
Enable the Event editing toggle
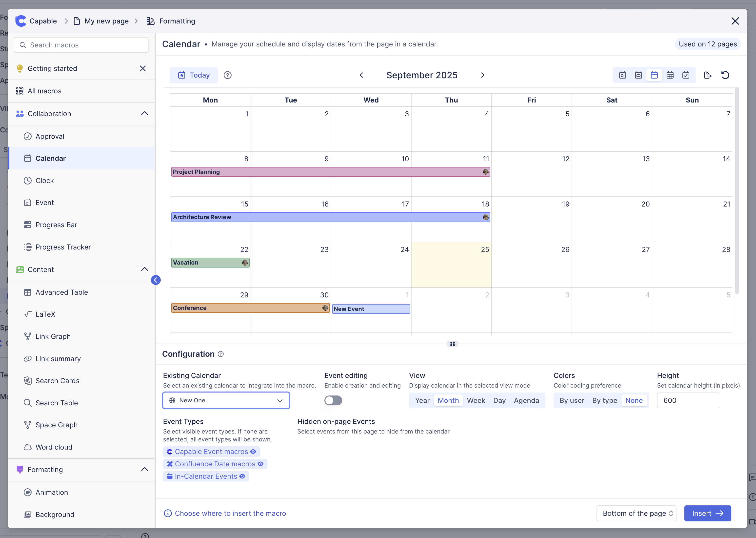(333, 400)
